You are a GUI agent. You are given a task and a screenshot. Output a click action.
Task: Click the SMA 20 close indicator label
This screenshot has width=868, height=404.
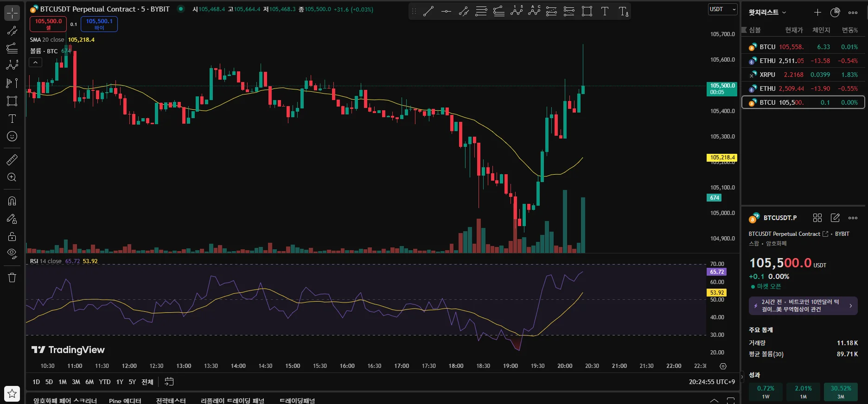tap(47, 40)
